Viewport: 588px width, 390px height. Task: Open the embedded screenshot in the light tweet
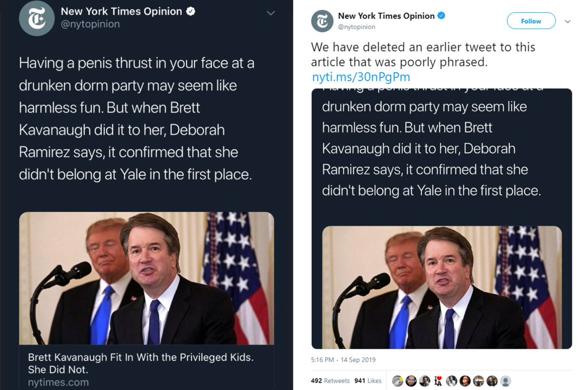click(441, 219)
